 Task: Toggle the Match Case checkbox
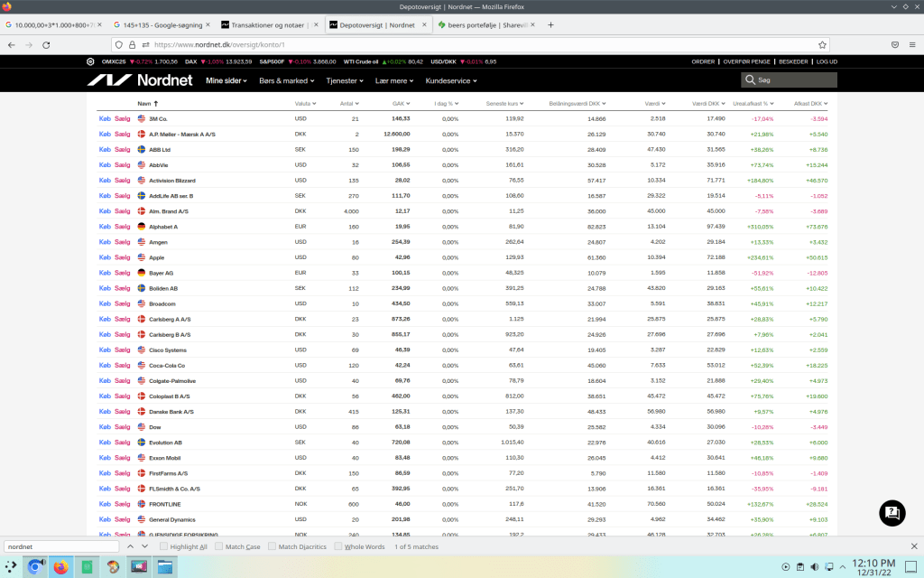pos(219,546)
